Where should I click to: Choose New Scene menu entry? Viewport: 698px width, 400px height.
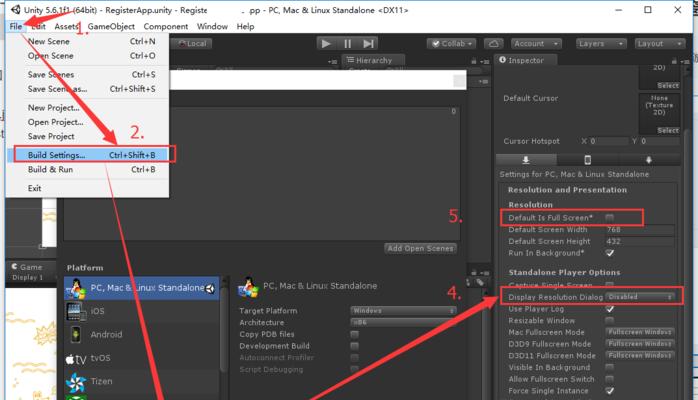(88, 41)
